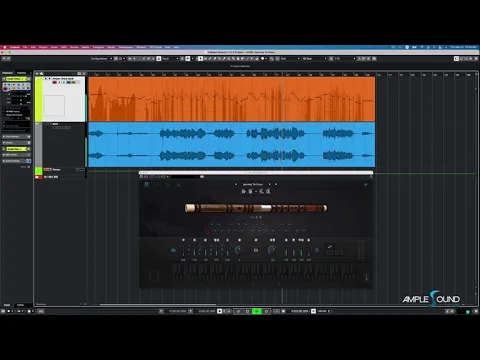Open the Cubase application menu

[x=15, y=47]
